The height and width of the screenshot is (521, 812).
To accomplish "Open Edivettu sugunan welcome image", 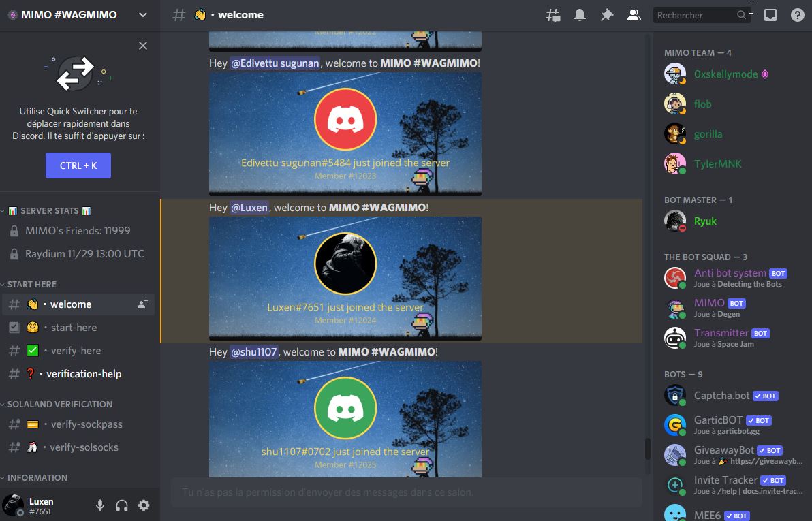I will 345,133.
